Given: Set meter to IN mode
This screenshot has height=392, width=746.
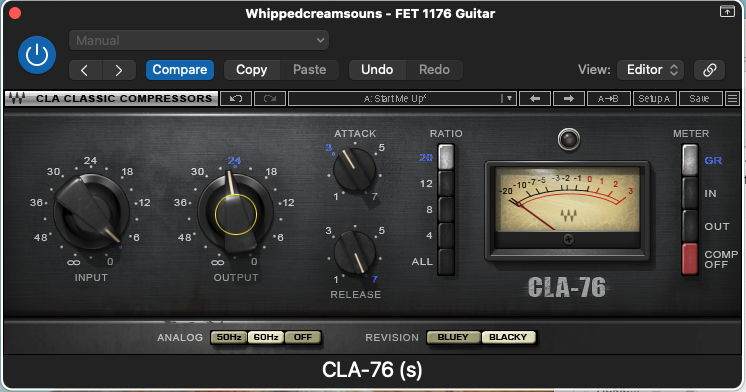Looking at the screenshot, I should coord(690,193).
